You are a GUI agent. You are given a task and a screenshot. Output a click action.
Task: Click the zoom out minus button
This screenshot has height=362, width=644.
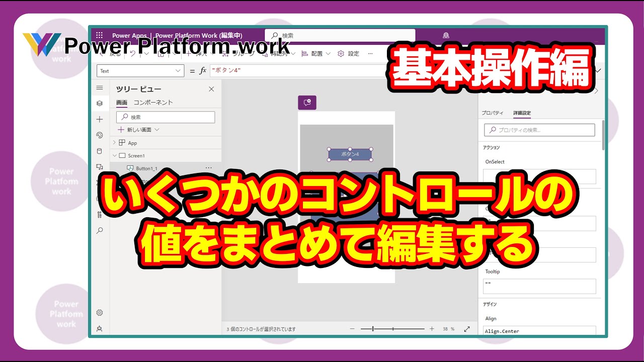pos(352,329)
